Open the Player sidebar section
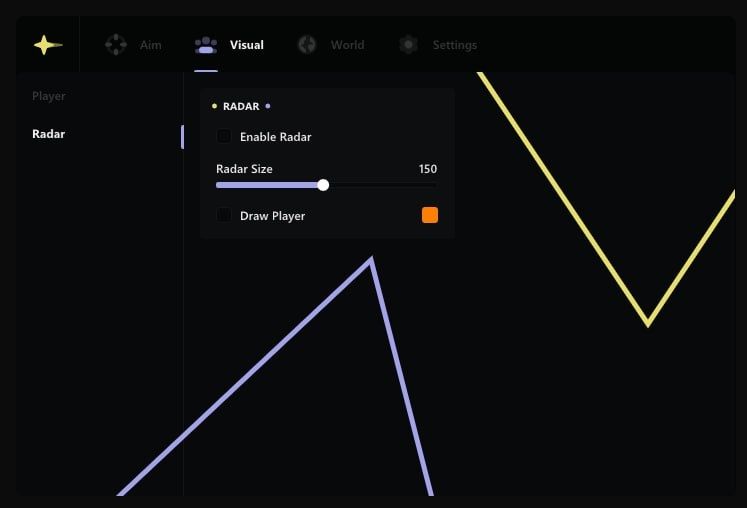Viewport: 747px width, 508px height. click(49, 97)
